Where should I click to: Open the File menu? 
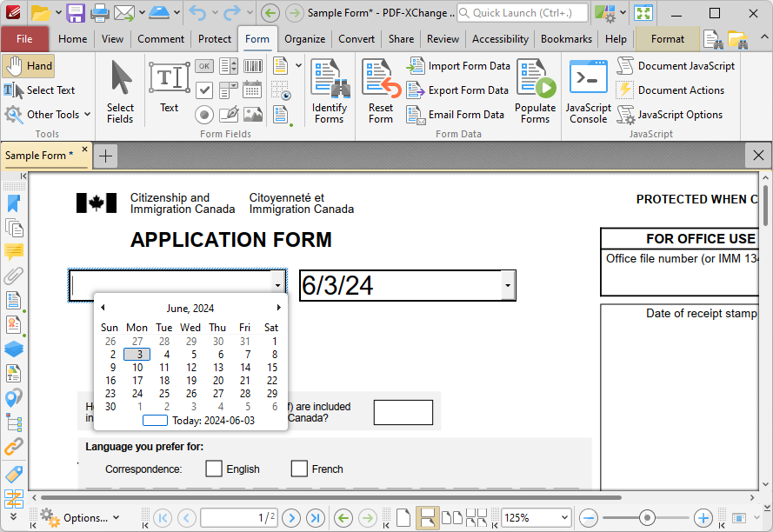pyautogui.click(x=24, y=39)
